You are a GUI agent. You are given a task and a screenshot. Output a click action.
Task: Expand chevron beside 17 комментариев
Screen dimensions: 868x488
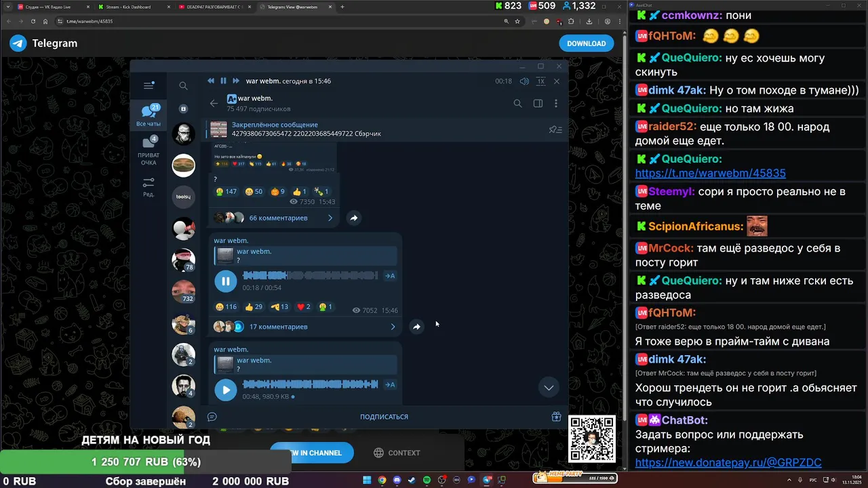[393, 327]
